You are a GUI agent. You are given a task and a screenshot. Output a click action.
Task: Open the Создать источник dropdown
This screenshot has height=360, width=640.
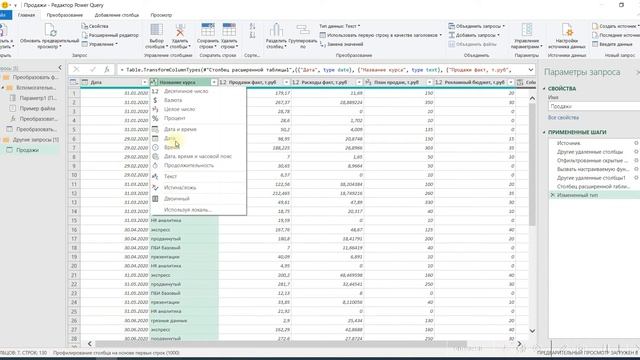pyautogui.click(x=615, y=26)
